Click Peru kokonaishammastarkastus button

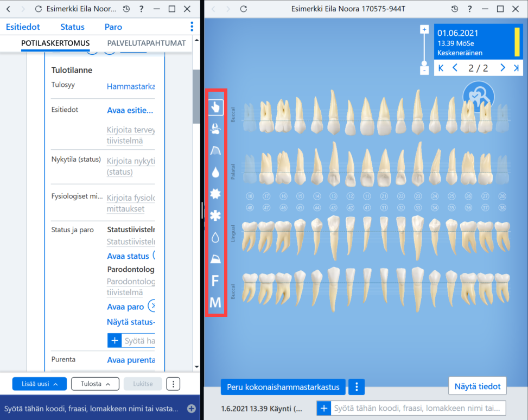coord(283,387)
